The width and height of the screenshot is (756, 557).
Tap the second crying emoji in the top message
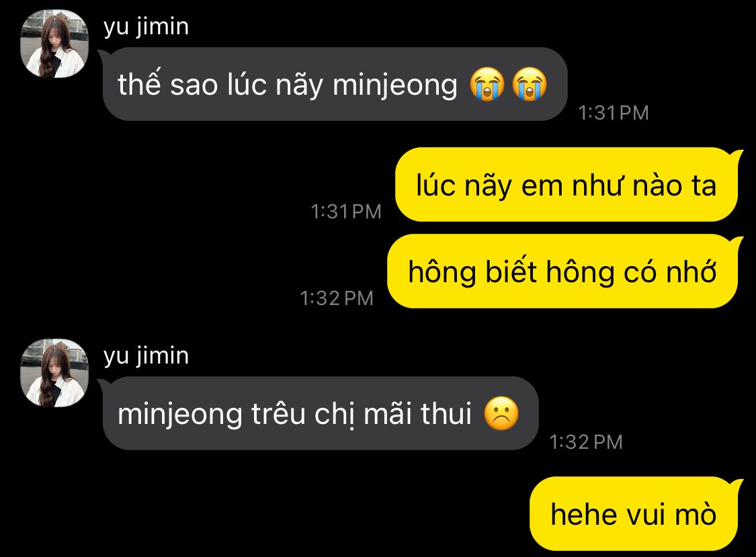[x=530, y=85]
